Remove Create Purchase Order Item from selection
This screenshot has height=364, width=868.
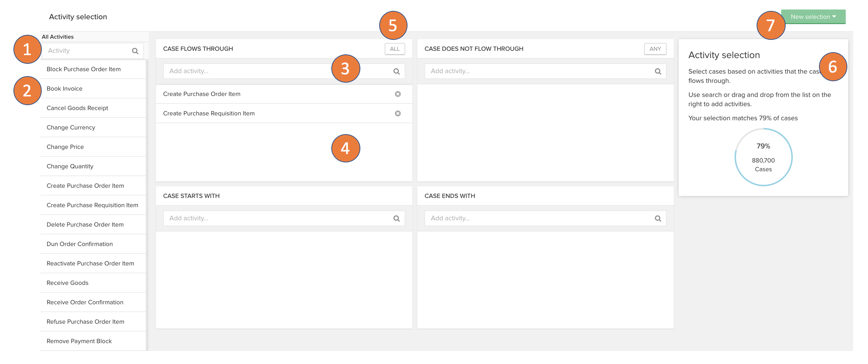coord(398,94)
